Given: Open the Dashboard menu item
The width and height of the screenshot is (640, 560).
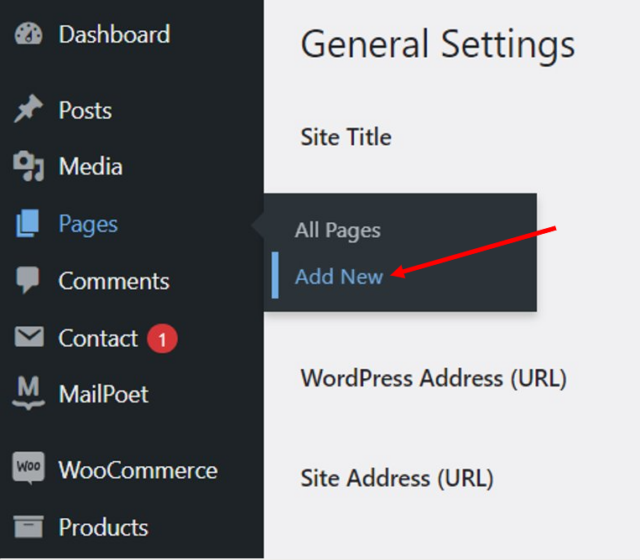Looking at the screenshot, I should click(114, 34).
